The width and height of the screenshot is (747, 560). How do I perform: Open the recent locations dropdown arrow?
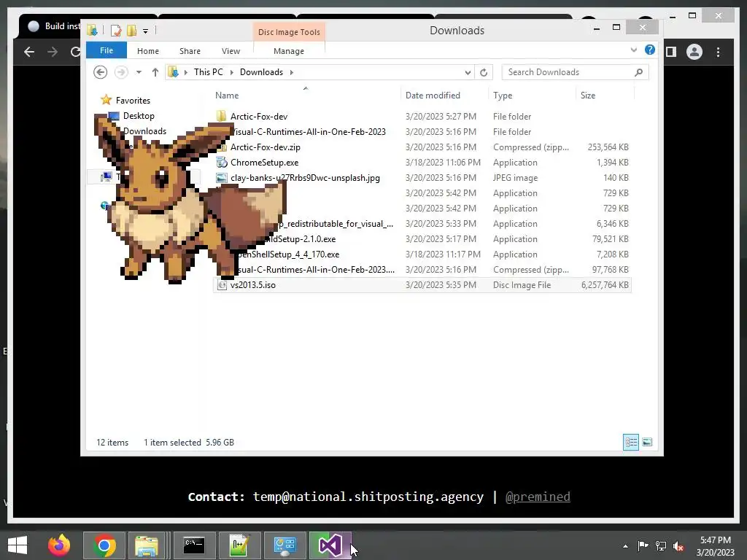(139, 72)
